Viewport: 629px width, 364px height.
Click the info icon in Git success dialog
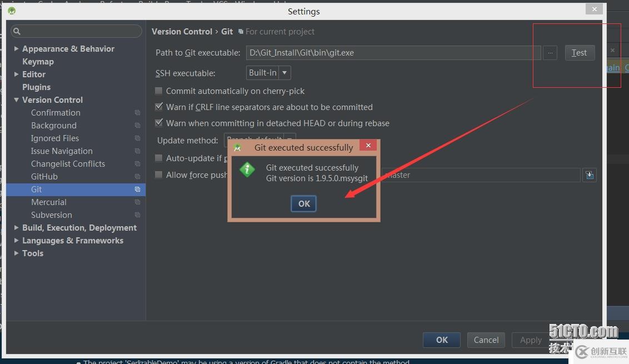(x=247, y=169)
